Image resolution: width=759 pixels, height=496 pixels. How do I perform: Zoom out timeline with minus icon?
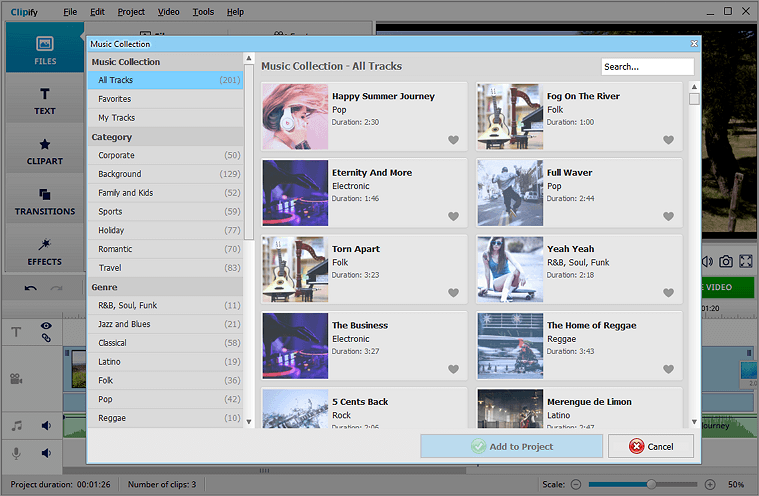coord(576,484)
